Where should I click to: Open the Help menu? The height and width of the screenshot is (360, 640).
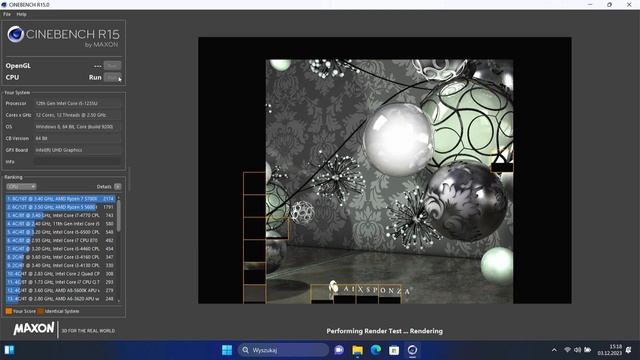[22, 14]
